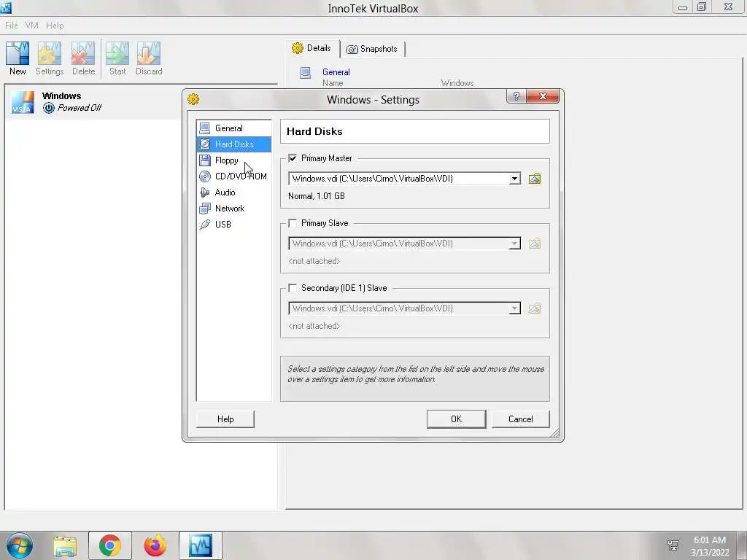The image size is (747, 560).
Task: Expand the Primary Master disk dropdown
Action: click(x=514, y=179)
